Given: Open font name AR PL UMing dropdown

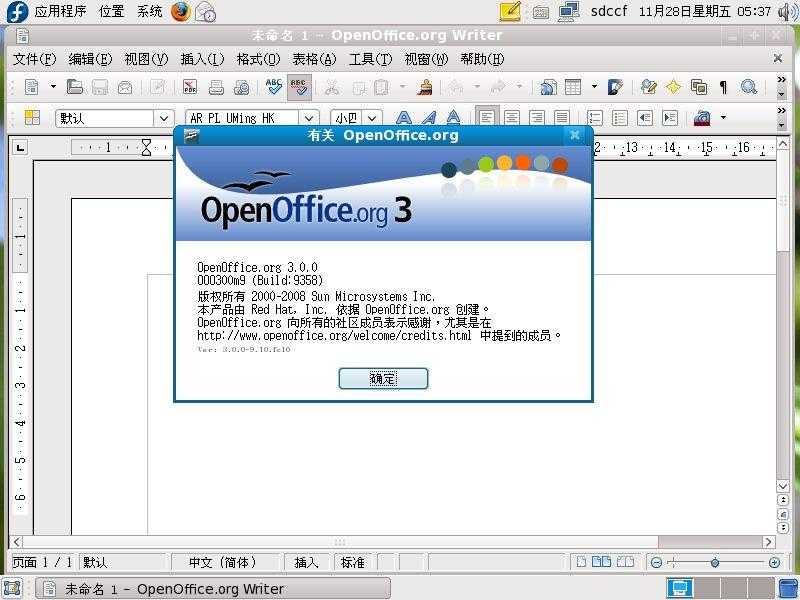Looking at the screenshot, I should click(309, 118).
